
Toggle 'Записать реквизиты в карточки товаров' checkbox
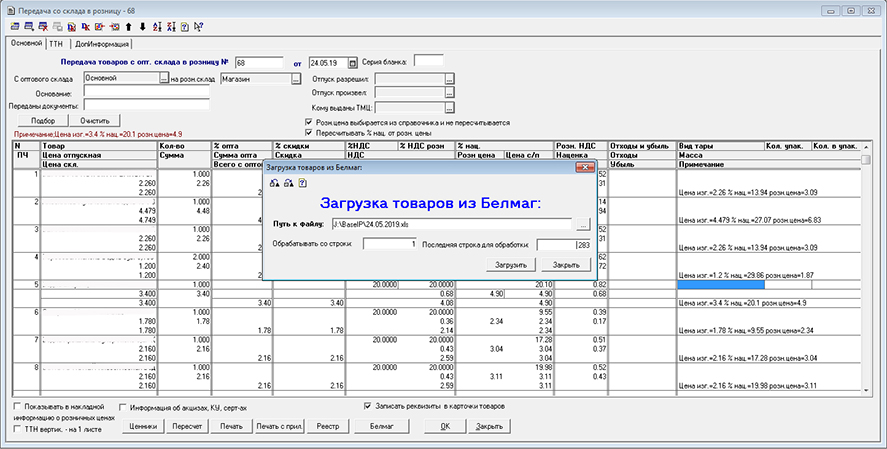[x=366, y=406]
